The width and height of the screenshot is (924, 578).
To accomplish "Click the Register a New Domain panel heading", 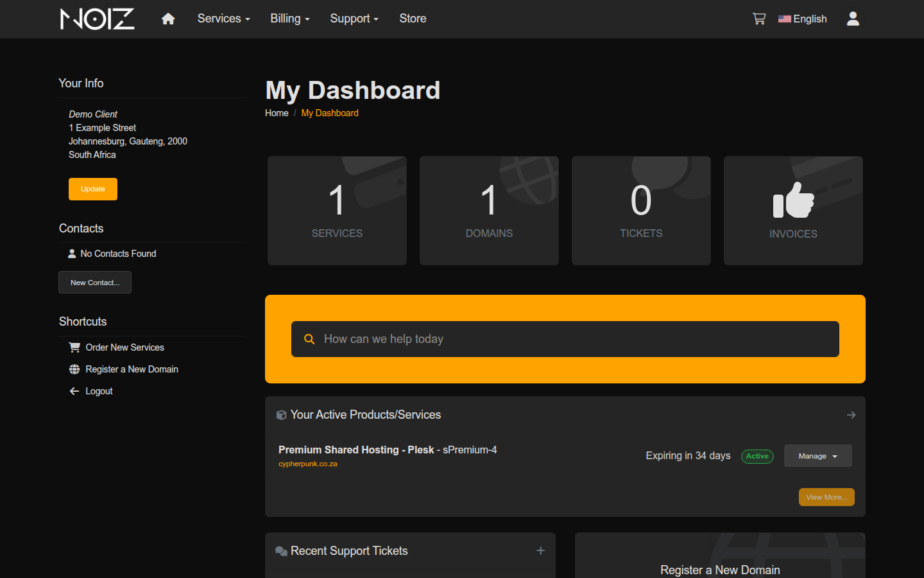I will point(720,570).
